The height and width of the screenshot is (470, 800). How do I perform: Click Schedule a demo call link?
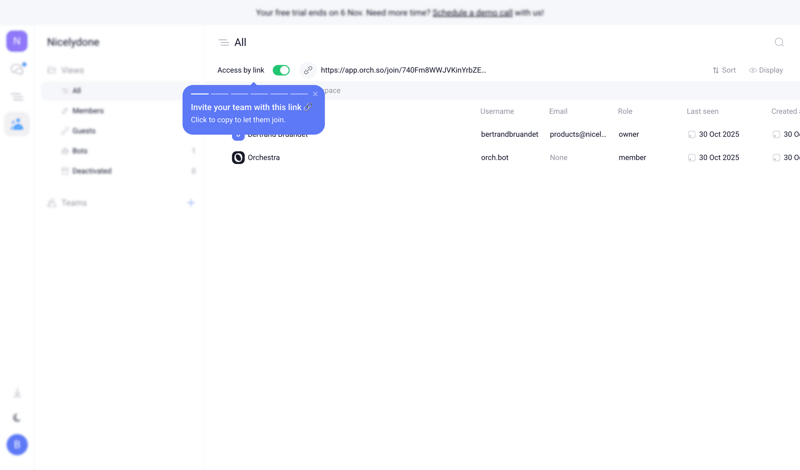(472, 13)
